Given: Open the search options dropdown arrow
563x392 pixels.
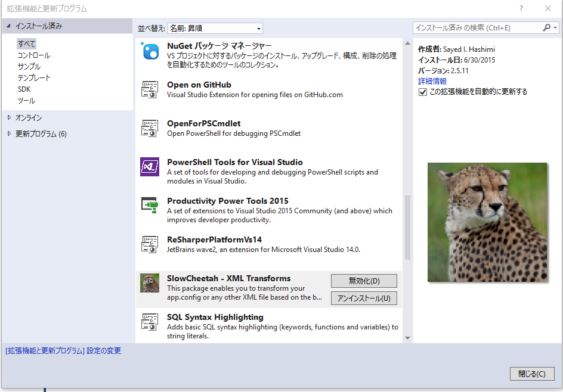Looking at the screenshot, I should tap(555, 27).
